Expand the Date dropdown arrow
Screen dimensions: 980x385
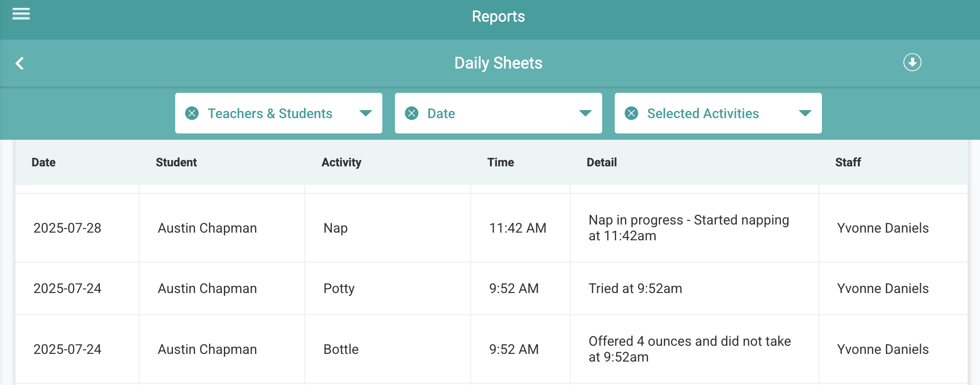(x=585, y=113)
